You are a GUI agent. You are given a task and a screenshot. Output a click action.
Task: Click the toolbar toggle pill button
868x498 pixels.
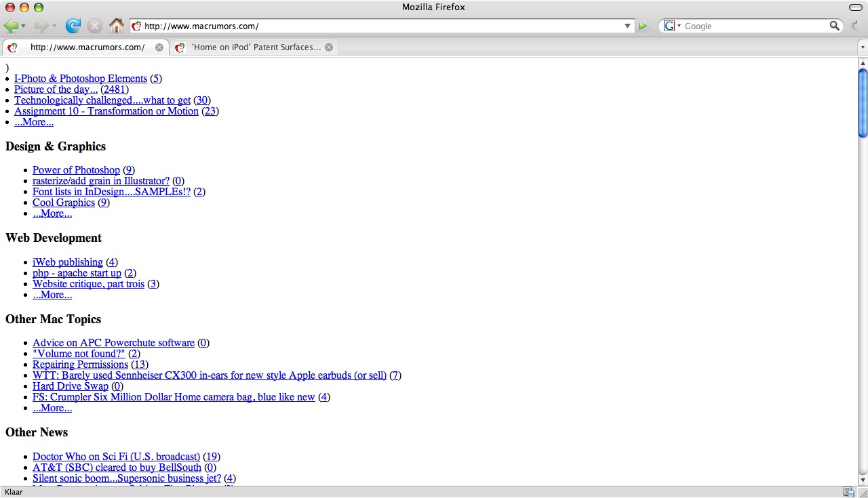coord(855,7)
